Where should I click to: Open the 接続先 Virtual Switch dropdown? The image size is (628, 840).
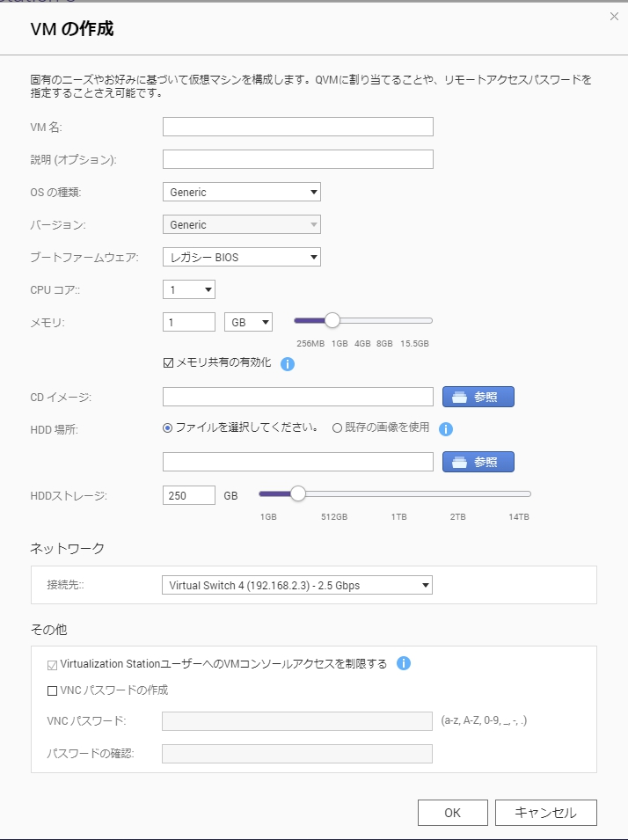pos(296,585)
